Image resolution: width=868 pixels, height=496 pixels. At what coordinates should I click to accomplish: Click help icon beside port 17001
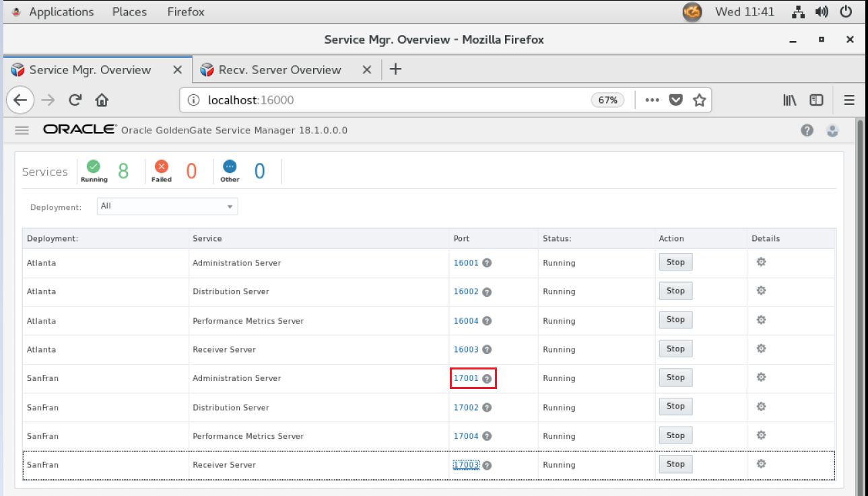coord(486,378)
